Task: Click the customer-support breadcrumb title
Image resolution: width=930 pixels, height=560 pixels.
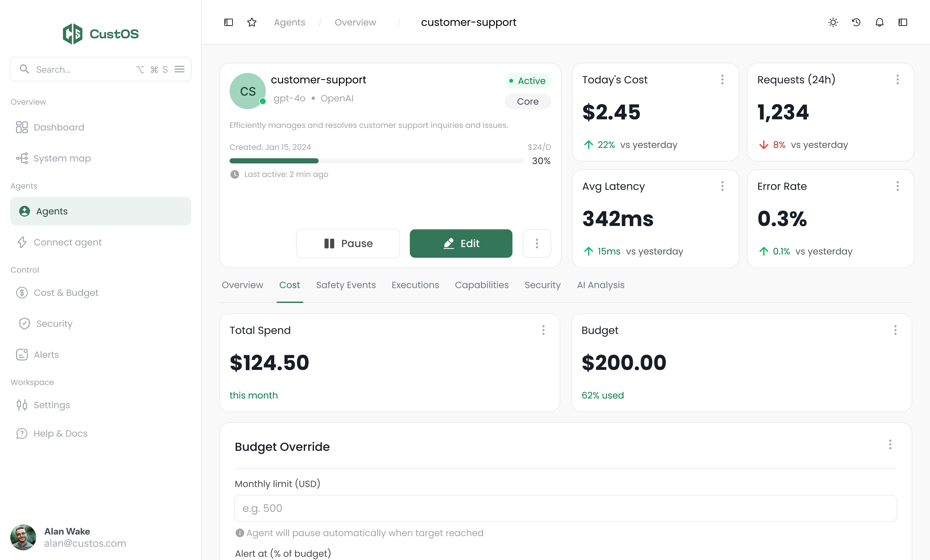Action: click(469, 22)
